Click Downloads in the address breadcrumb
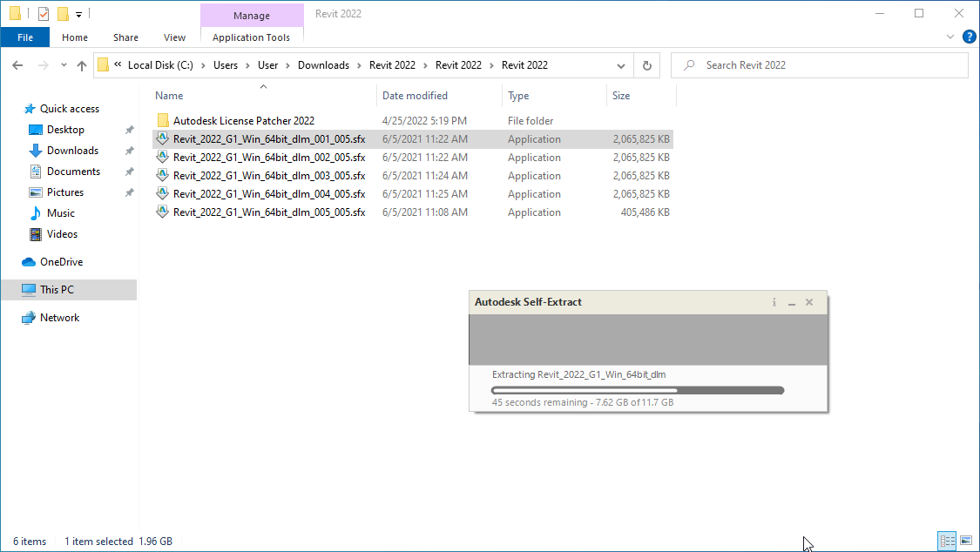Viewport: 980px width, 552px height. click(x=323, y=65)
